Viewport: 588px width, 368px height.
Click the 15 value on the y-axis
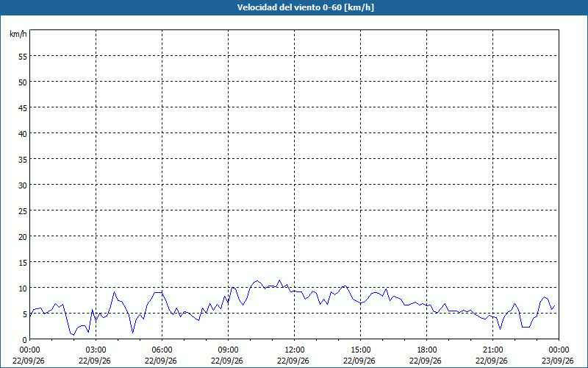pos(23,263)
